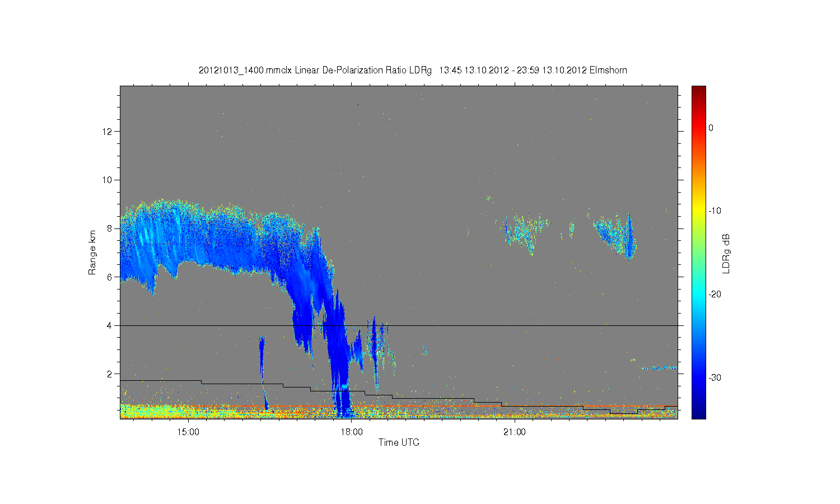Click the 8 range tick label
The width and height of the screenshot is (840, 504).
(110, 228)
